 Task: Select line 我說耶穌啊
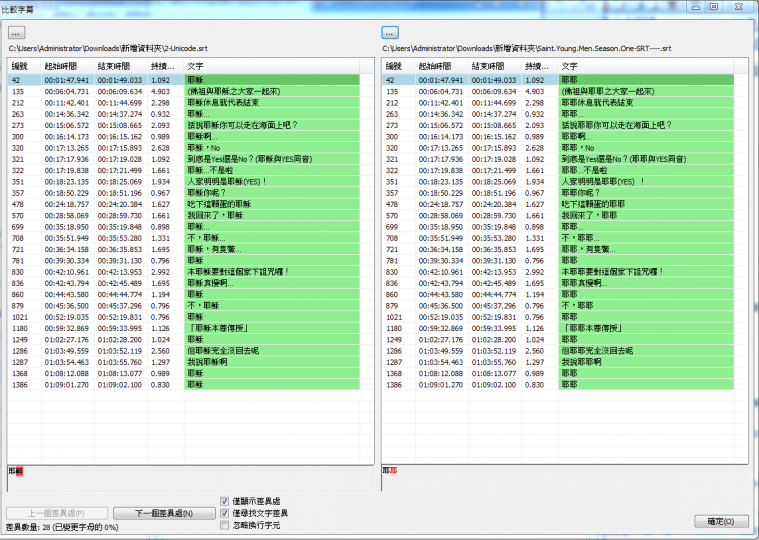(x=183, y=362)
